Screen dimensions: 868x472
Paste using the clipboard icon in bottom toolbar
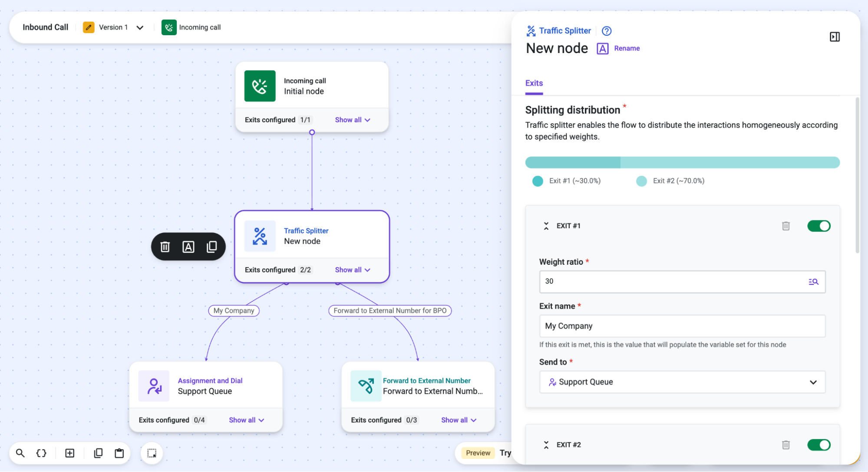pos(119,453)
